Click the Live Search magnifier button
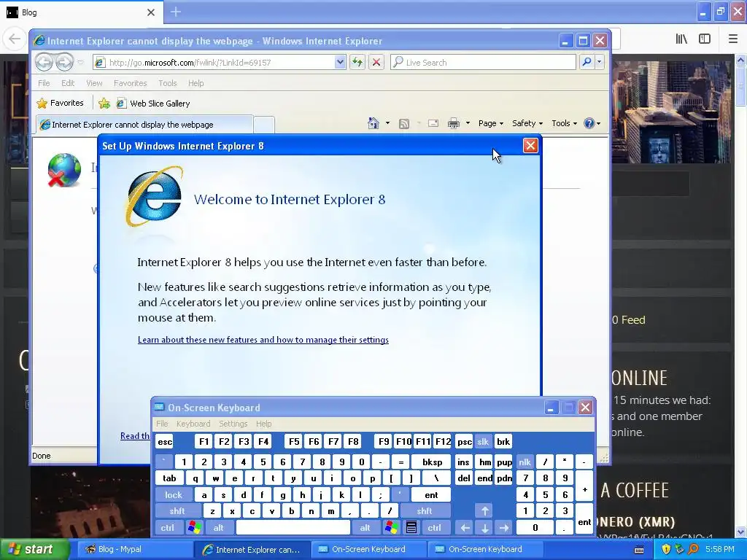 (x=587, y=62)
